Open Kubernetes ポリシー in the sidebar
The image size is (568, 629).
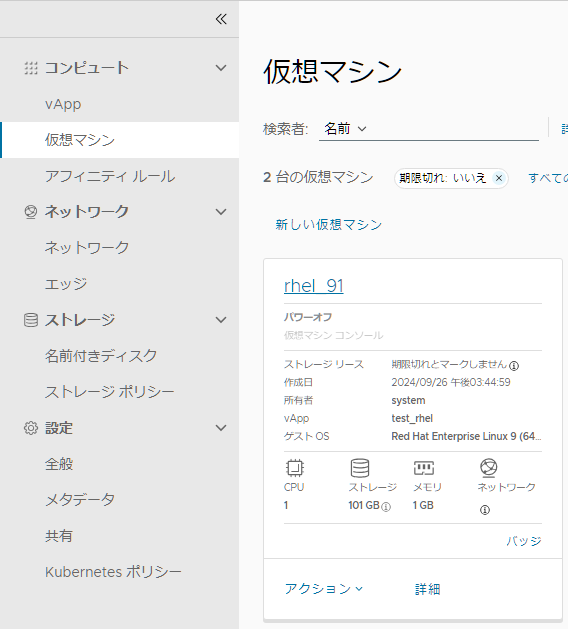pos(113,572)
